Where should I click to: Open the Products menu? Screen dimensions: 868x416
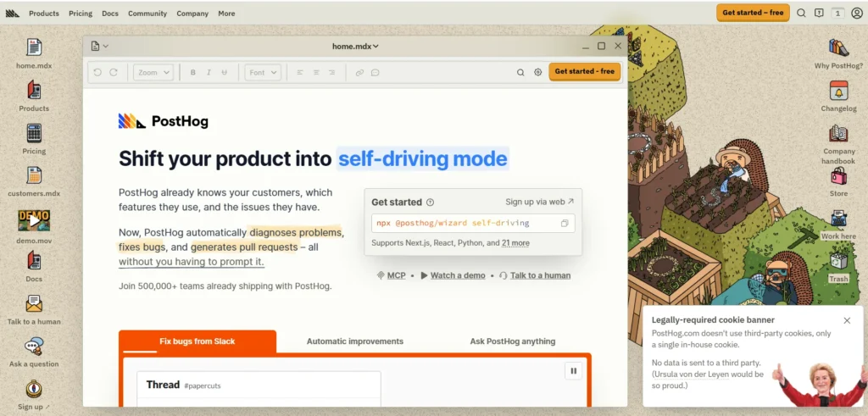(x=44, y=14)
